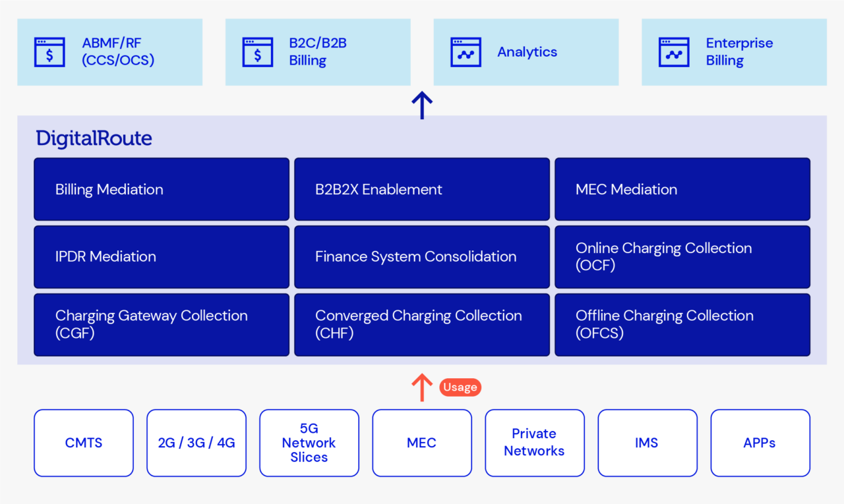This screenshot has height=504, width=844.
Task: Click IPDR Mediation
Action: (161, 256)
